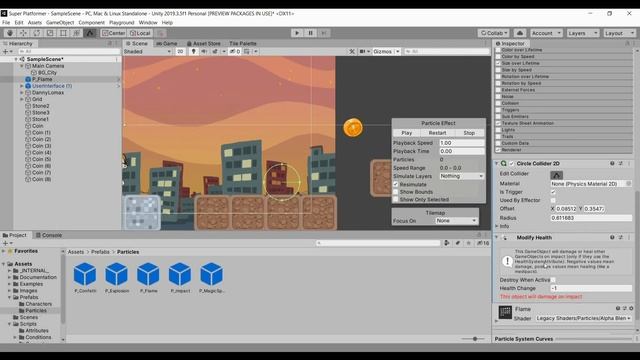This screenshot has height=360, width=640.
Task: Select P_MagicSp prefab
Action: (x=212, y=278)
